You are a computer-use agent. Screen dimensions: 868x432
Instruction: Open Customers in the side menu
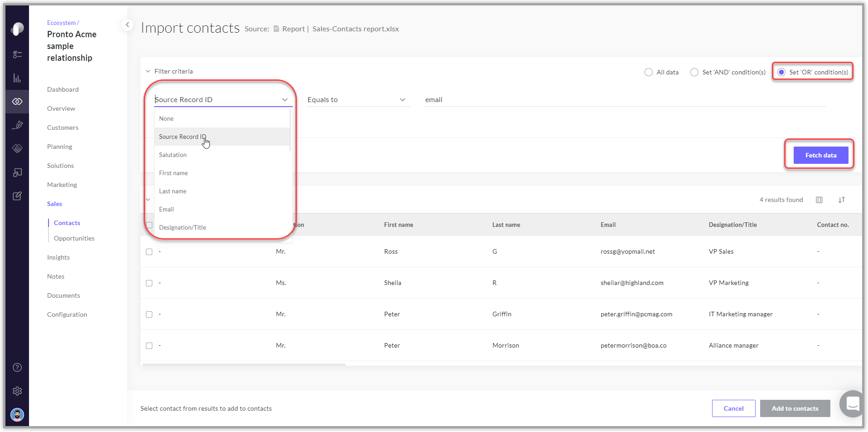click(63, 128)
